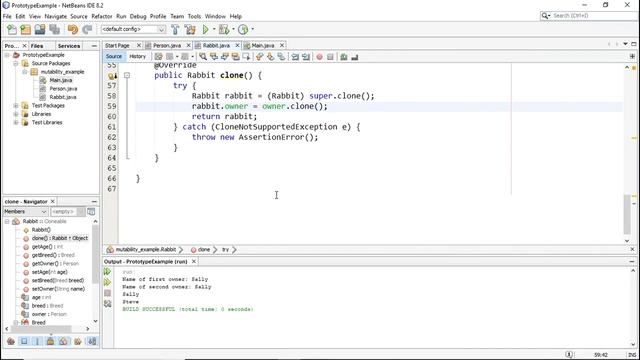Open the Run Project dropdown arrow
This screenshot has width=640, height=360.
point(214,29)
